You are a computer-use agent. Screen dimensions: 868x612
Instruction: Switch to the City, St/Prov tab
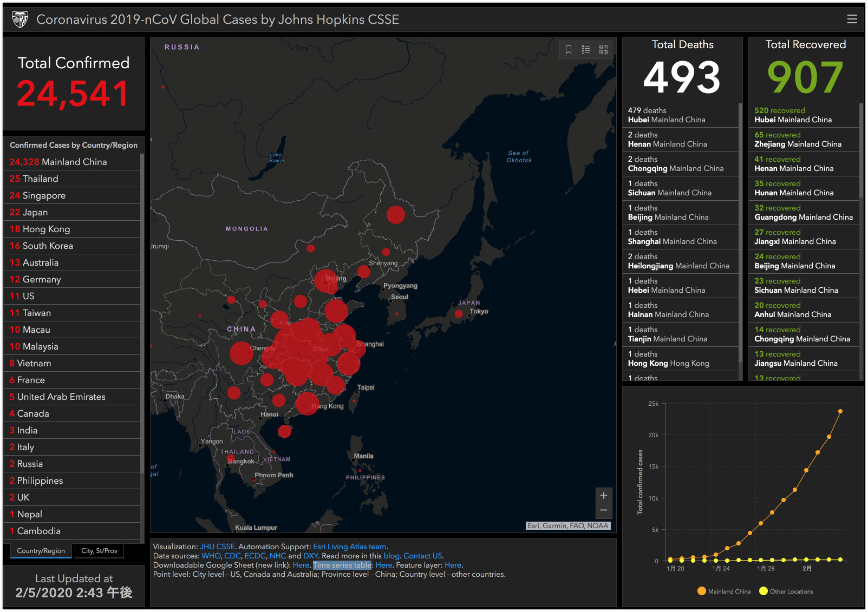point(99,551)
